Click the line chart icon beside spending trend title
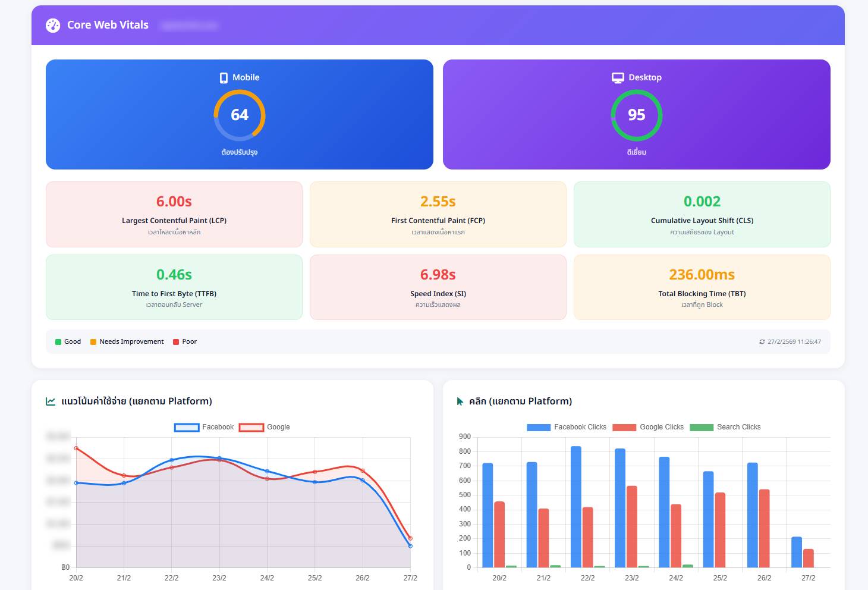 coord(51,401)
